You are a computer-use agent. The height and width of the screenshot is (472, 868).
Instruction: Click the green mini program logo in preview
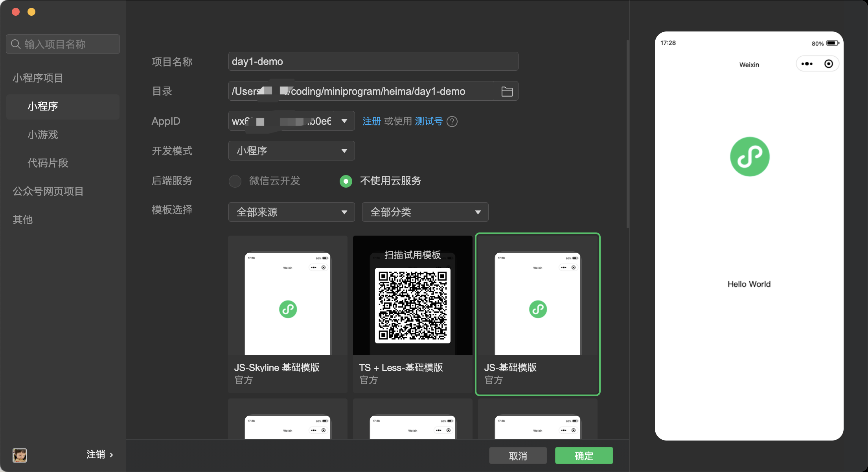coord(749,157)
